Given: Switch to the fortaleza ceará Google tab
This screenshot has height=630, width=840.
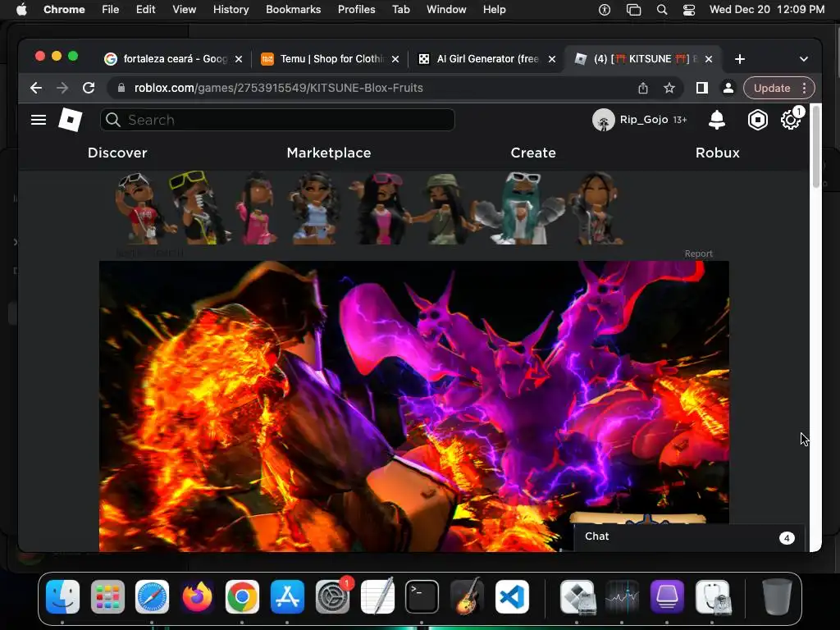Looking at the screenshot, I should pos(176,59).
